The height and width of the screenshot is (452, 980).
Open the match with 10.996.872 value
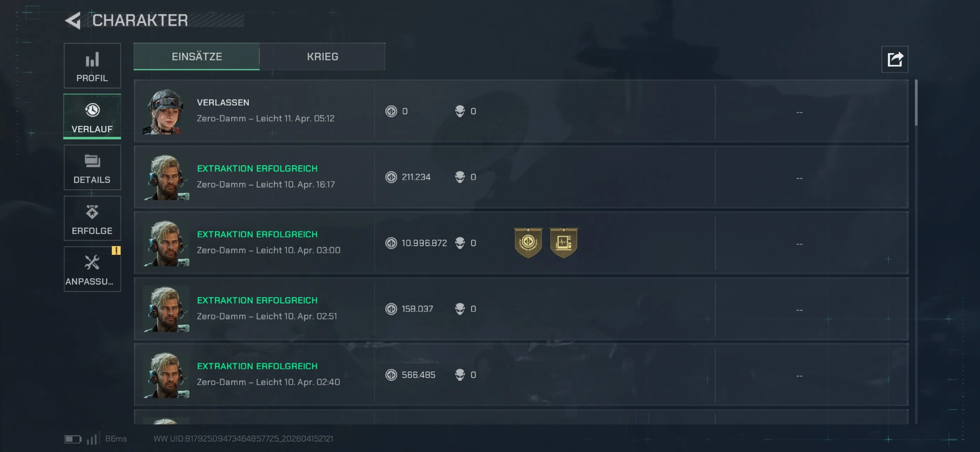(x=521, y=243)
